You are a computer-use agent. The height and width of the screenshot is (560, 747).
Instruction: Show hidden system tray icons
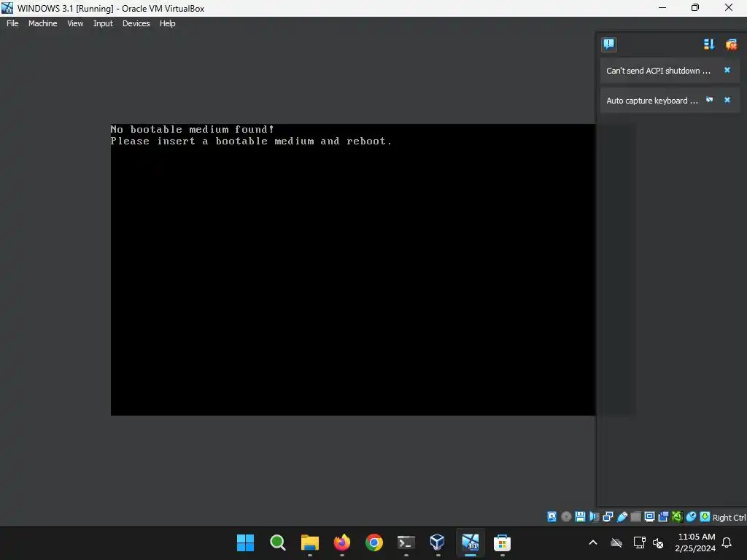[593, 542]
